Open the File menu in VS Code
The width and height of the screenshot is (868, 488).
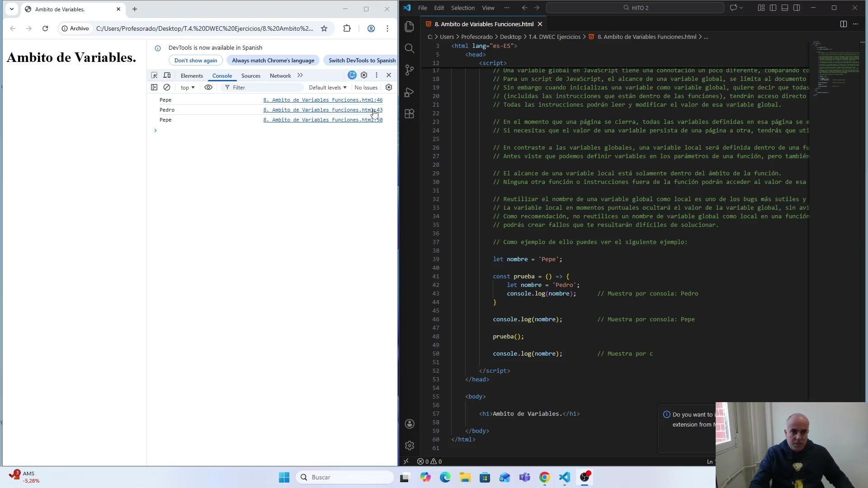(x=423, y=8)
